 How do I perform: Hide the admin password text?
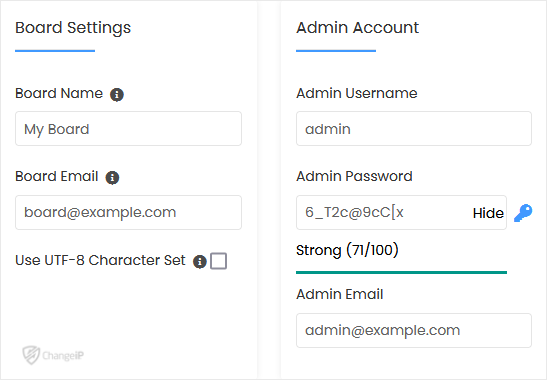click(488, 213)
